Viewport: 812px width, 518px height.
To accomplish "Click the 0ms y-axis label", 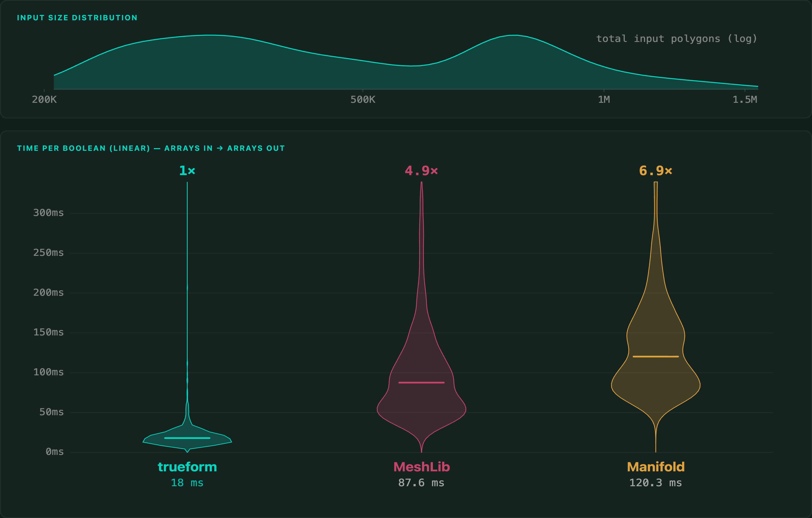I will [x=55, y=452].
